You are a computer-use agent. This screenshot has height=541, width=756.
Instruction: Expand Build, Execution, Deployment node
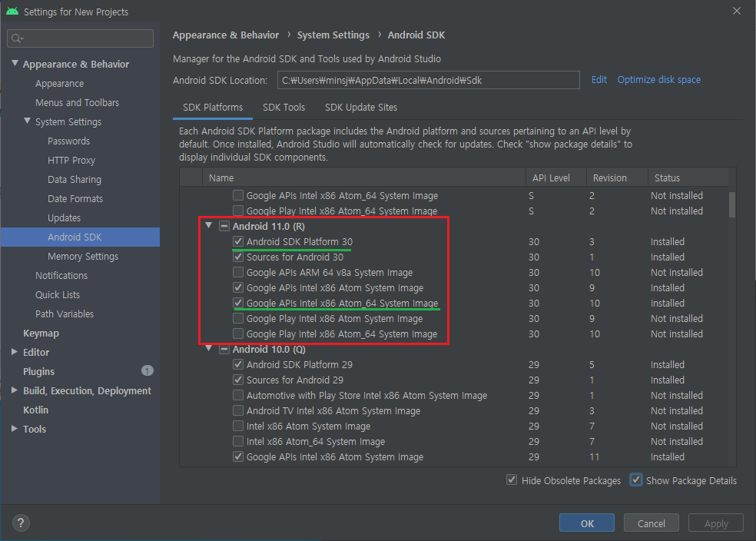(x=15, y=390)
